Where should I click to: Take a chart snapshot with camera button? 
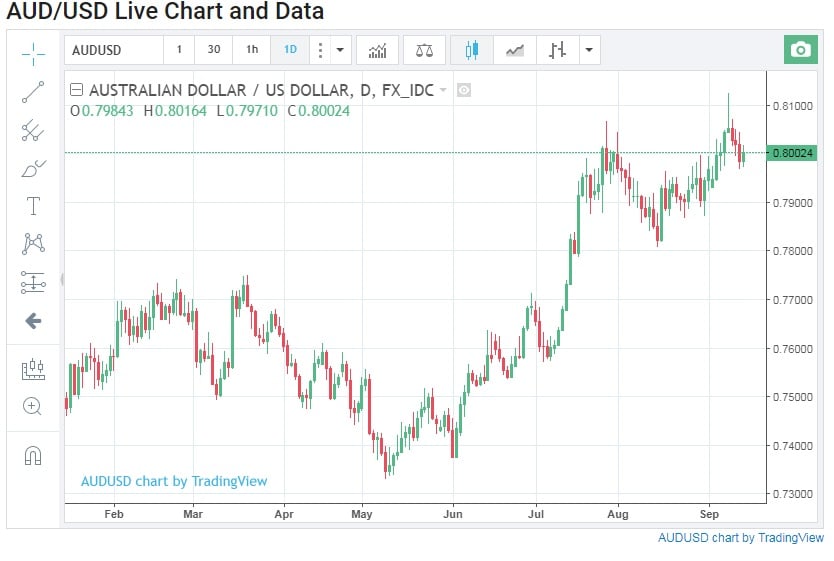point(800,50)
